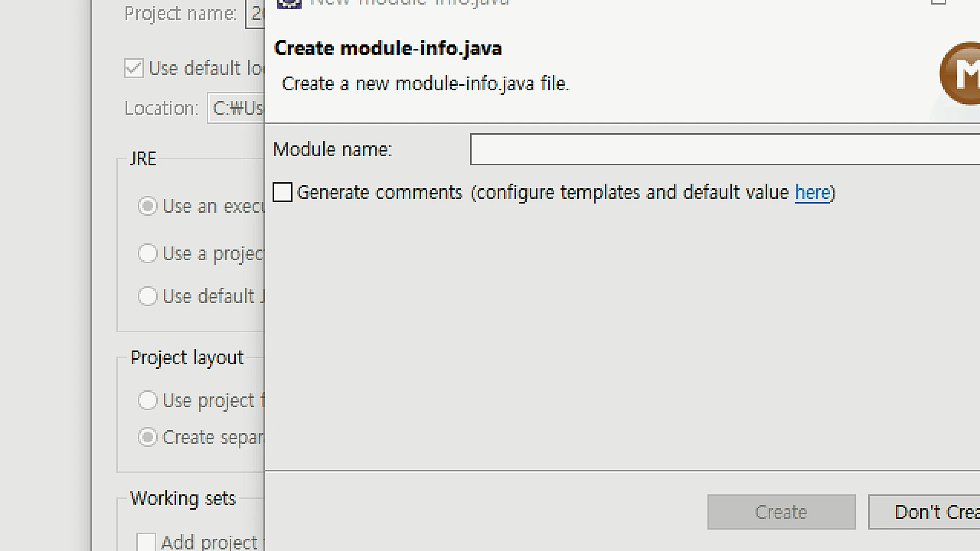Click into the Project name field
The image size is (980, 551).
point(255,13)
